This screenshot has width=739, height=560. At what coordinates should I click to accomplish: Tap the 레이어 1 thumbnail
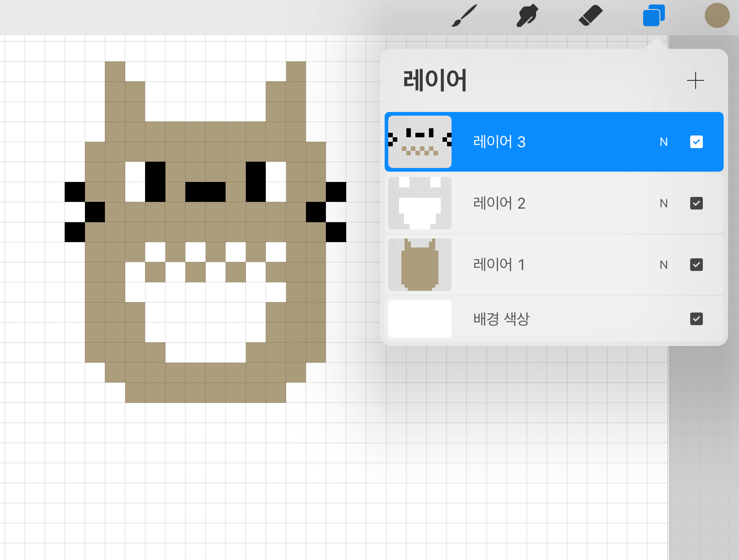420,265
